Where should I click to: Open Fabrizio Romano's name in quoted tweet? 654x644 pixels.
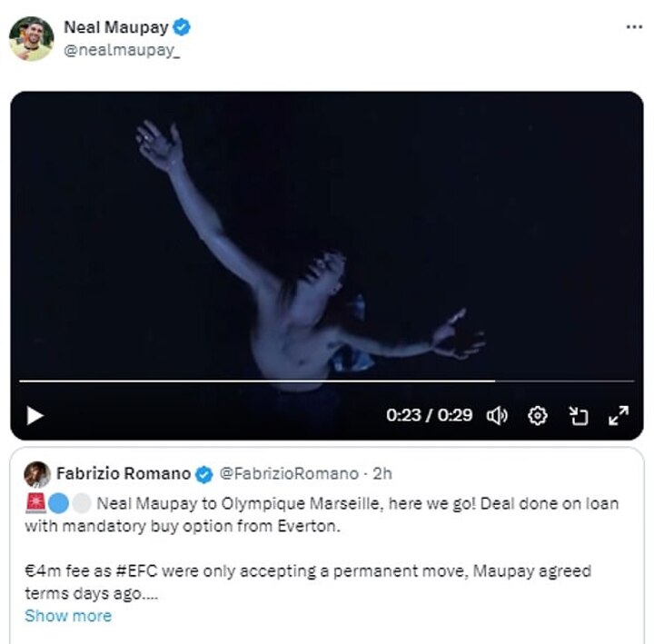pyautogui.click(x=123, y=473)
